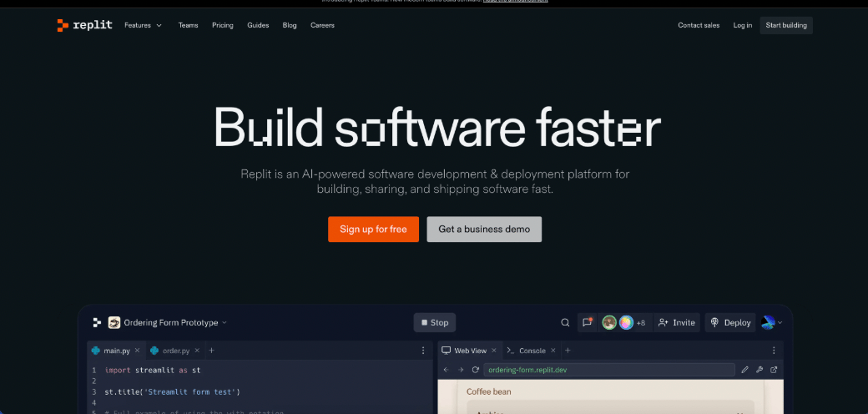This screenshot has height=414, width=868.
Task: Open editor pane three-dot menu
Action: 423,351
